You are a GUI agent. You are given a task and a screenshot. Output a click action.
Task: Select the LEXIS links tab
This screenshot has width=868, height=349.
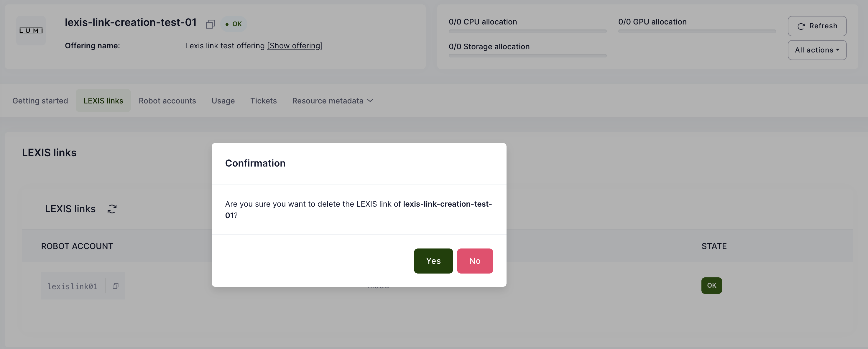(x=103, y=101)
